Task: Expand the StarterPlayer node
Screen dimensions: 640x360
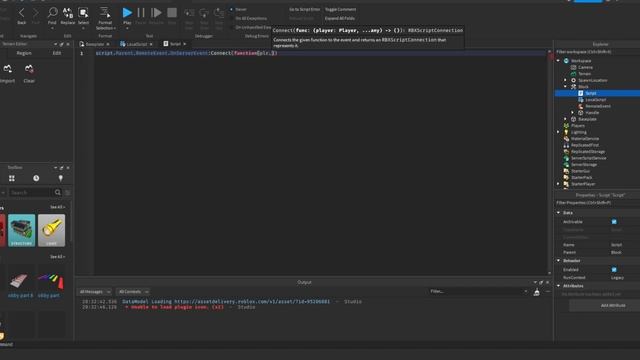Action: (x=558, y=184)
